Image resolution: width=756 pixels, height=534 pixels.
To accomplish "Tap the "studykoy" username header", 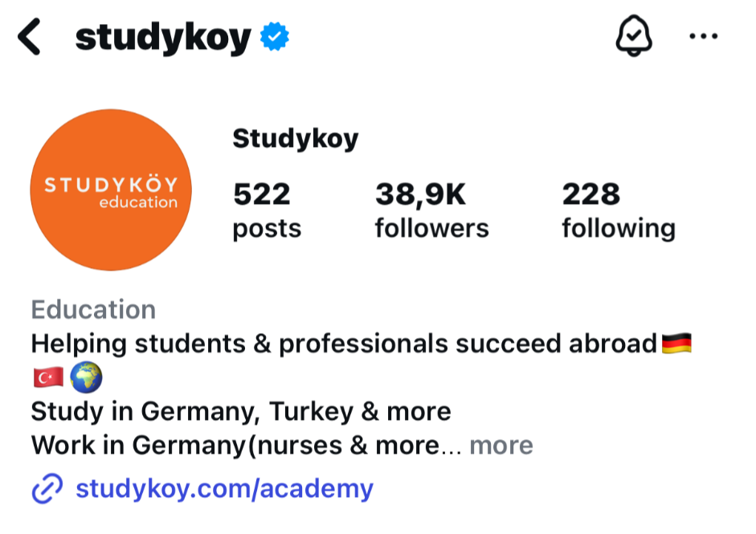I will (x=163, y=38).
